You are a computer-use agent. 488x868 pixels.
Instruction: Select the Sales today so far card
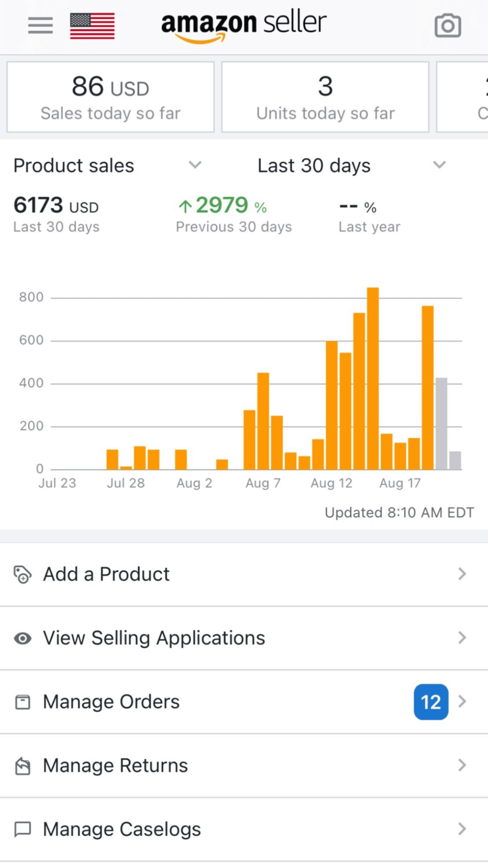tap(111, 97)
